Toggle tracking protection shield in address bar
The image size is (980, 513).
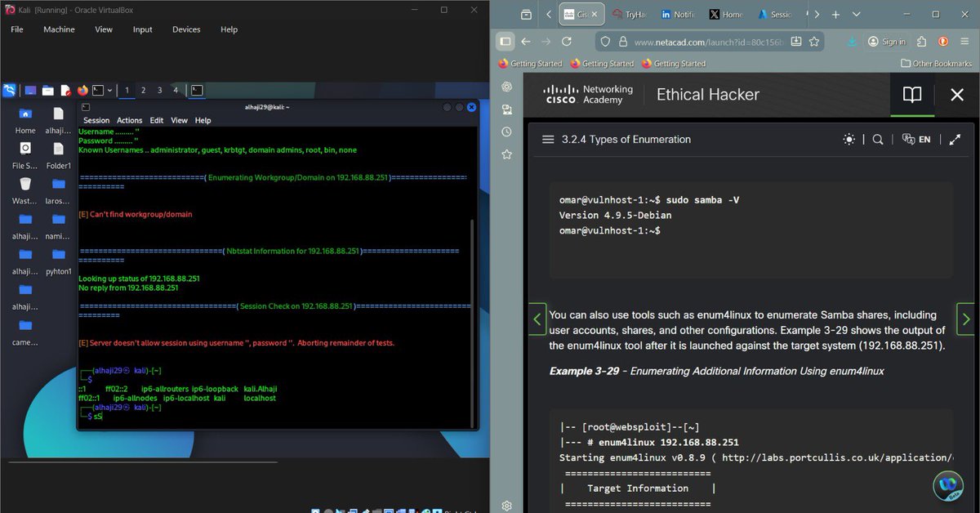point(604,41)
